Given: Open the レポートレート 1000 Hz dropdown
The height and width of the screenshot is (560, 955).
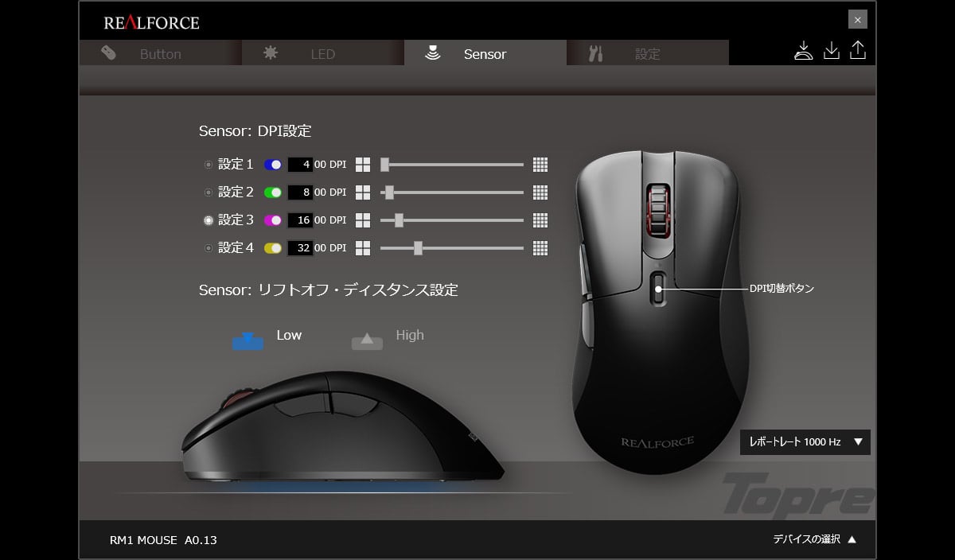Looking at the screenshot, I should (x=804, y=442).
